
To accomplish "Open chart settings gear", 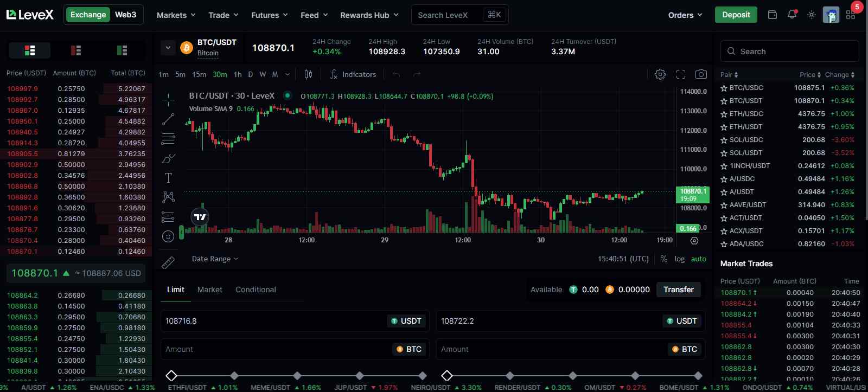I will click(660, 74).
